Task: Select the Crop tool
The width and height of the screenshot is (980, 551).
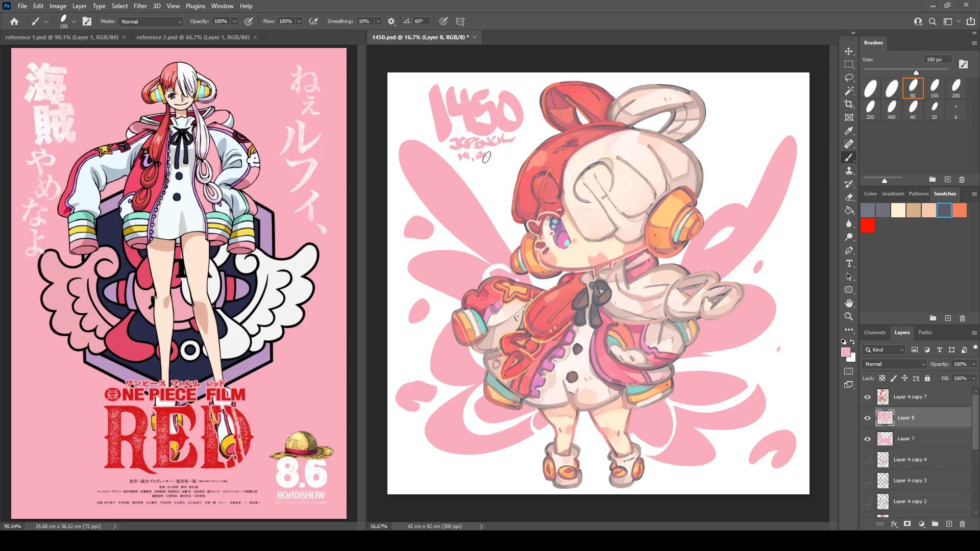Action: [x=849, y=105]
